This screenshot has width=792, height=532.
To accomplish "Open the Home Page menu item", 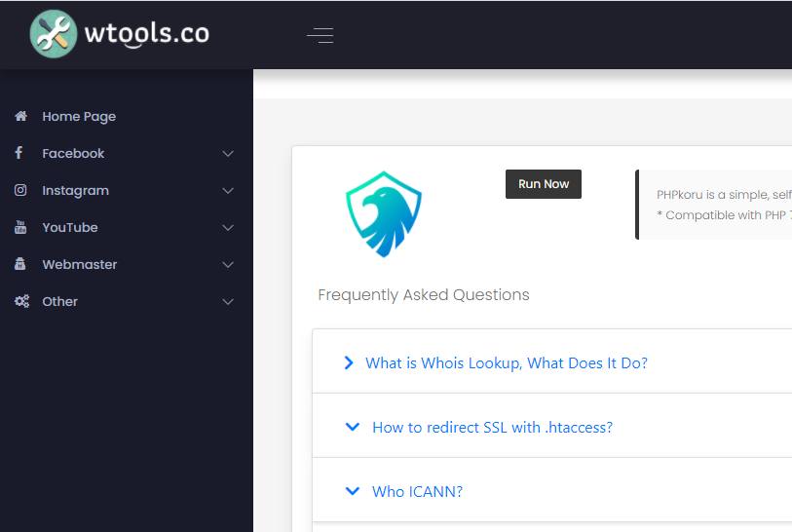I will pos(79,117).
